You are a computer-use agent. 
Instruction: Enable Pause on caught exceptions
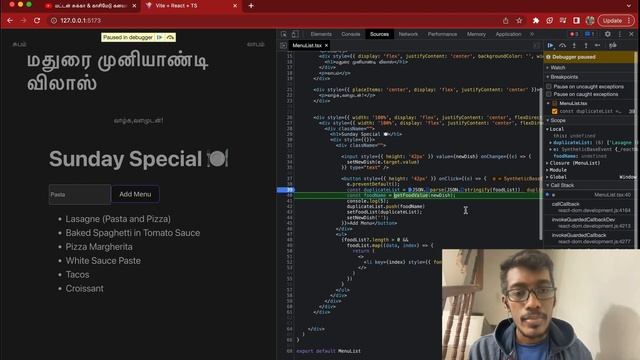pos(549,94)
